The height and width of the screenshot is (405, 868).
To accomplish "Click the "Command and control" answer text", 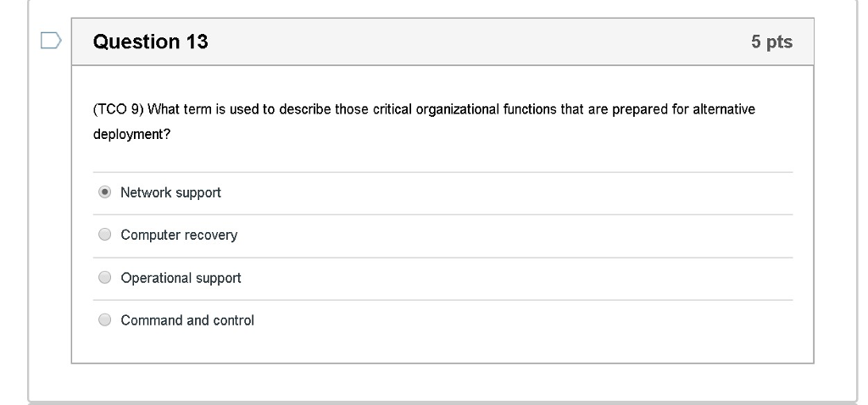I will click(x=187, y=320).
